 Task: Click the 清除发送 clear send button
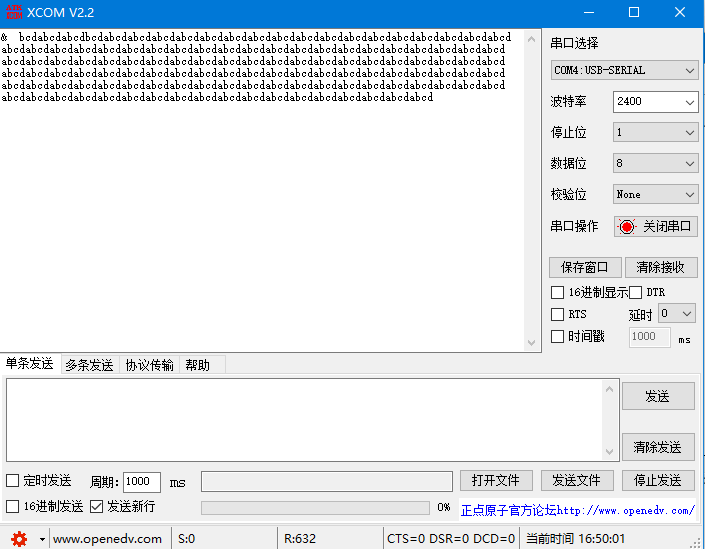point(658,447)
